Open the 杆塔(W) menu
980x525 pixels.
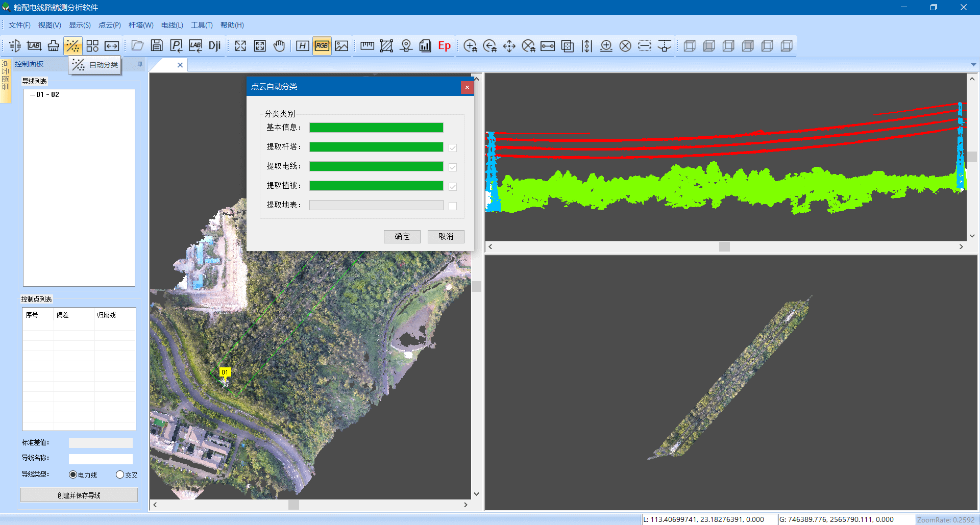(x=141, y=24)
